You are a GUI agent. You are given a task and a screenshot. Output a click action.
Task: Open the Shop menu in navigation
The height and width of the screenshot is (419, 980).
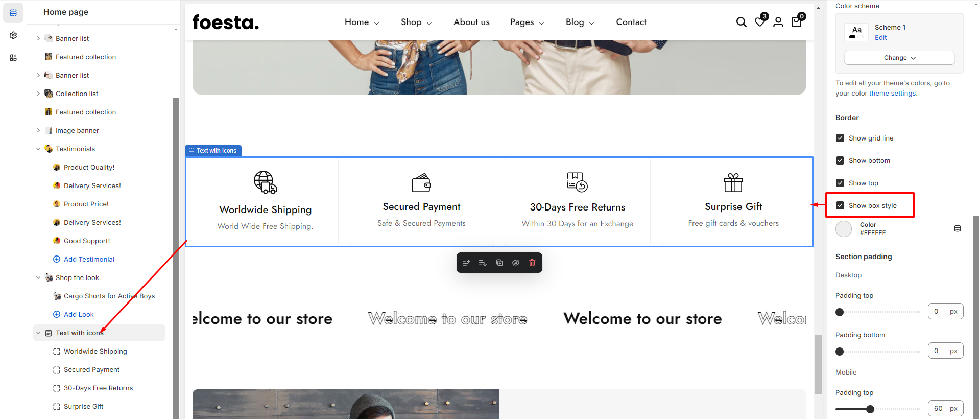click(416, 22)
